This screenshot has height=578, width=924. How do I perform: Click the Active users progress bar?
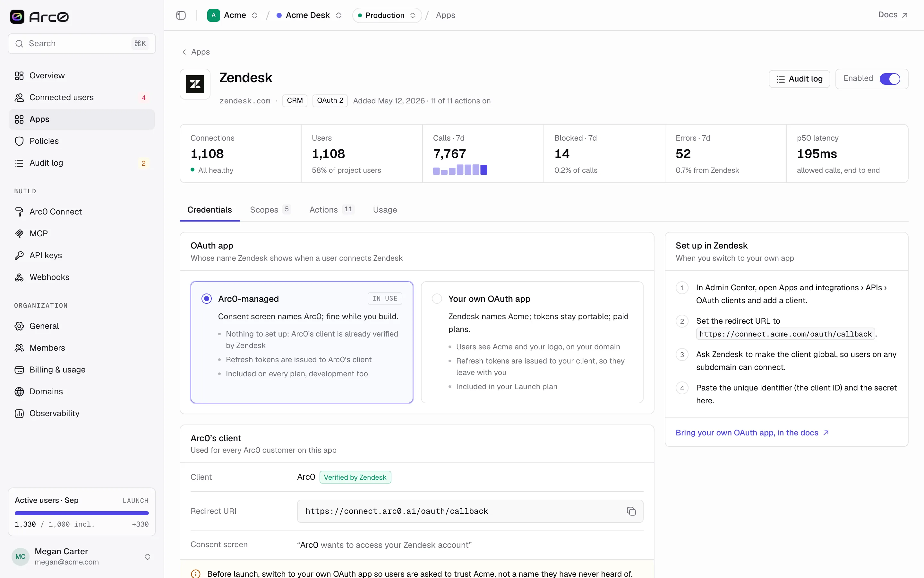coord(82,513)
